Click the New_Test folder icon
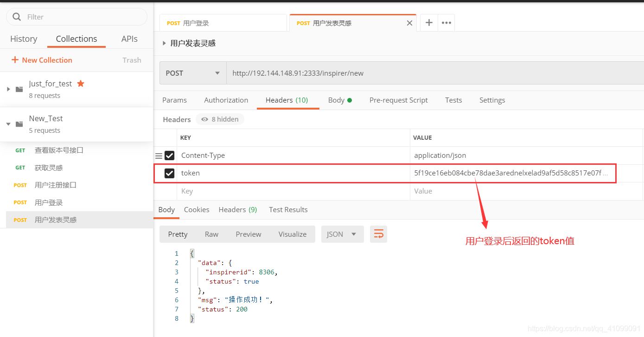644x337 pixels. point(19,124)
